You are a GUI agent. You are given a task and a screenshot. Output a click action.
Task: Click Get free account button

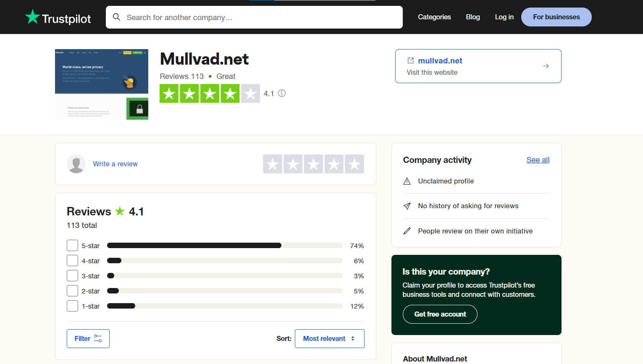point(440,314)
